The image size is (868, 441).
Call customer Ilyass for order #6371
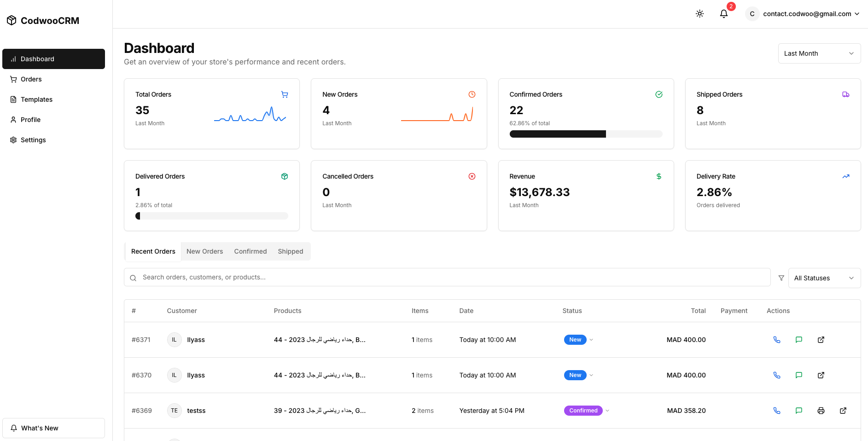click(x=777, y=340)
